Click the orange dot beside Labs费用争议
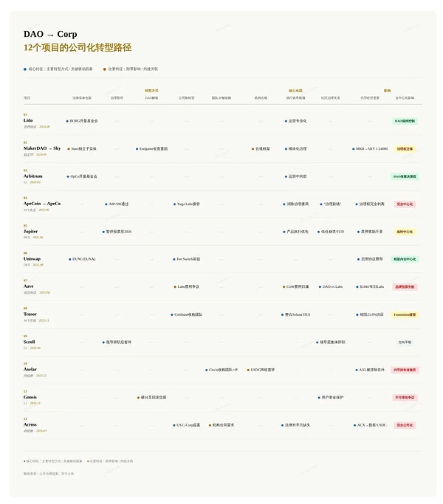 (175, 286)
